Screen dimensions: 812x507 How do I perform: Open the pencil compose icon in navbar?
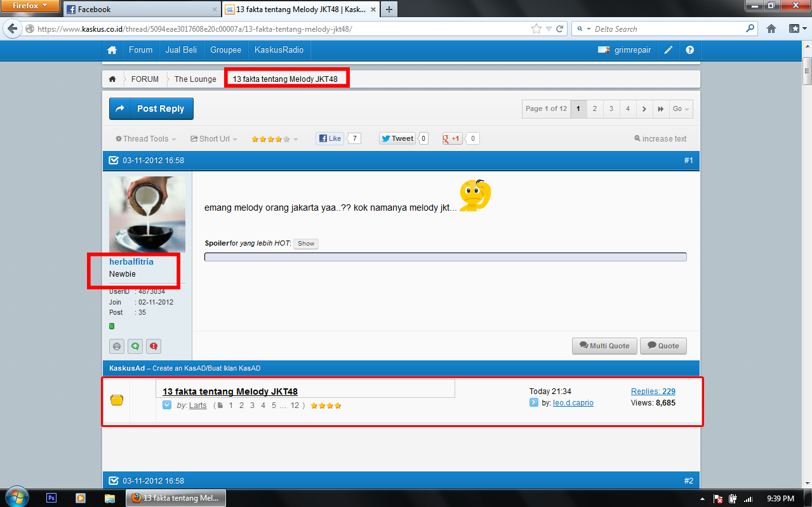click(669, 50)
